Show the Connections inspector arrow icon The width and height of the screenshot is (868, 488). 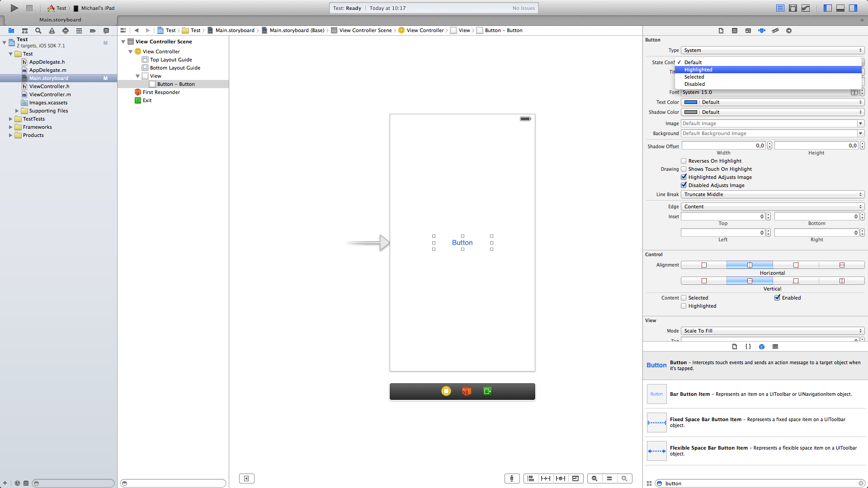click(x=789, y=31)
